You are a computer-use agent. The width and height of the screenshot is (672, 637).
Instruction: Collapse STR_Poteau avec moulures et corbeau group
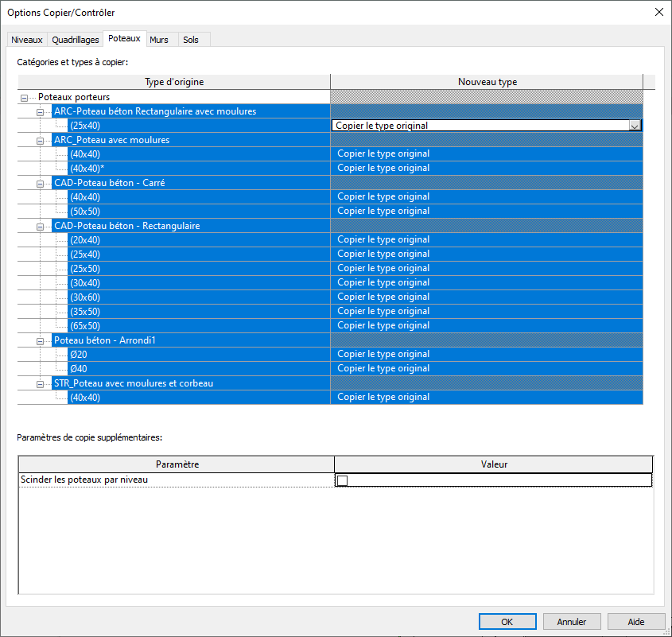click(x=40, y=383)
